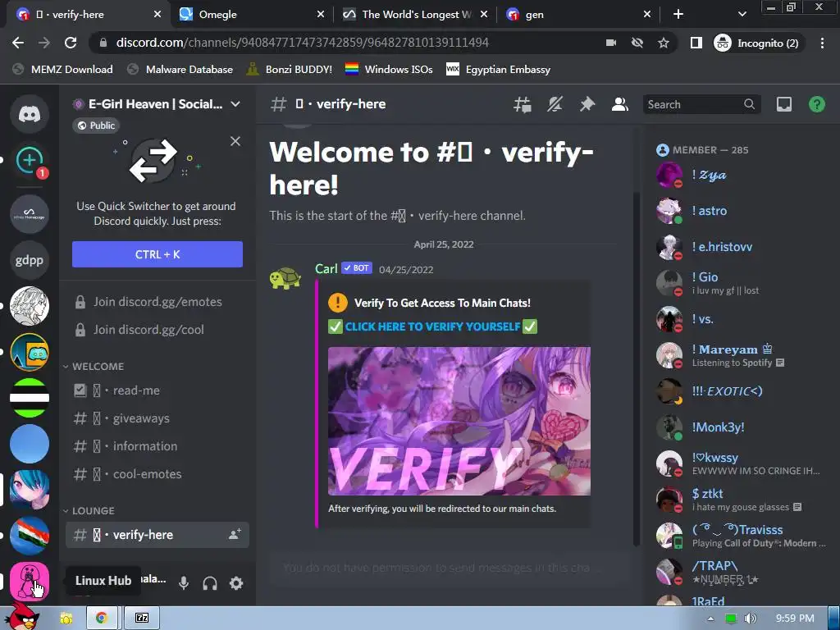Viewport: 840px width, 630px height.
Task: Go back with browser back arrow
Action: (x=18, y=43)
